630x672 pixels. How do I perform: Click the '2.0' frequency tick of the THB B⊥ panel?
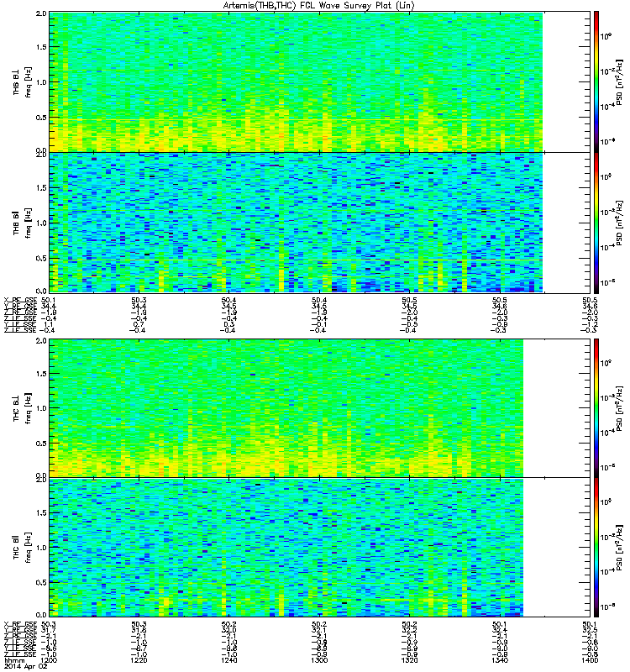(41, 13)
